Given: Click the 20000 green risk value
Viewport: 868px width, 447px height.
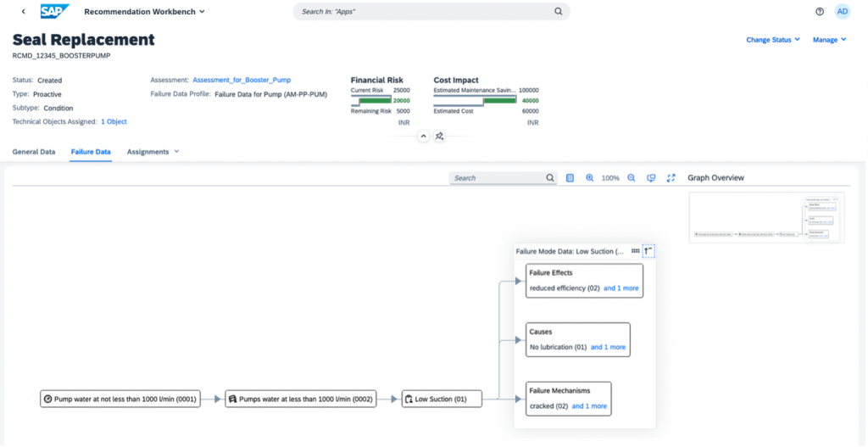Looking at the screenshot, I should tap(401, 101).
